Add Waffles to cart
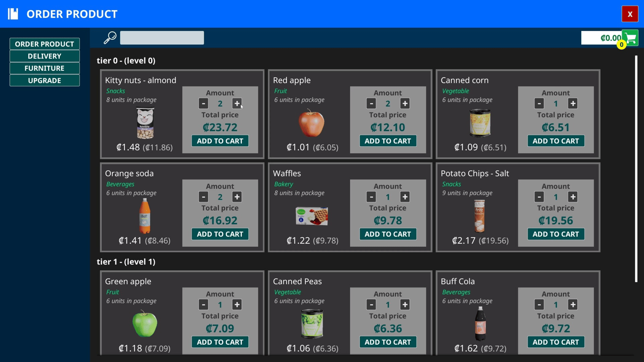The image size is (644, 362). [x=388, y=234]
